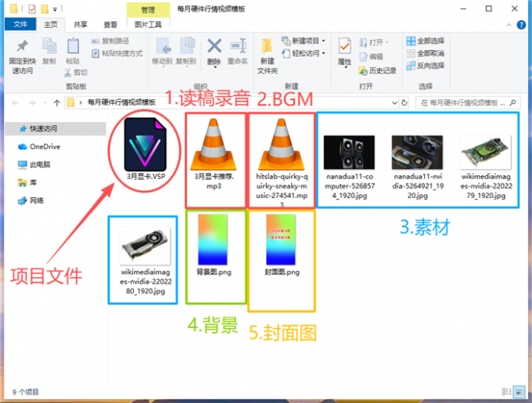Open 历史记录 history
The width and height of the screenshot is (532, 403).
point(378,70)
